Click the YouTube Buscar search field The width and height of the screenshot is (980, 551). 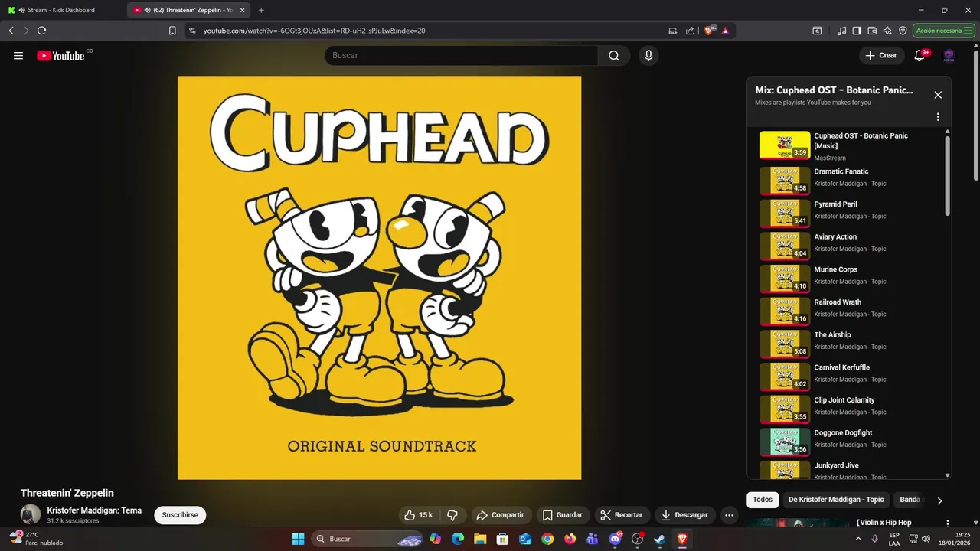pyautogui.click(x=461, y=55)
